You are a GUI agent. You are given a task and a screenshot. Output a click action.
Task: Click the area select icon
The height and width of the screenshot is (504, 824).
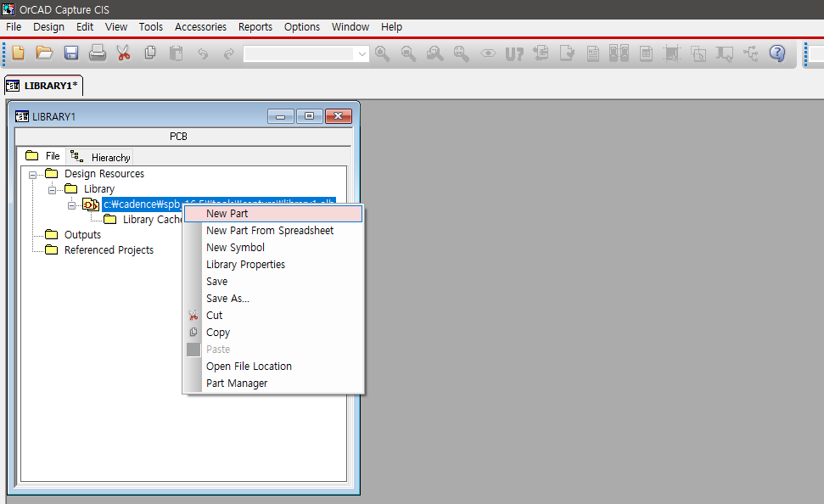(x=698, y=53)
